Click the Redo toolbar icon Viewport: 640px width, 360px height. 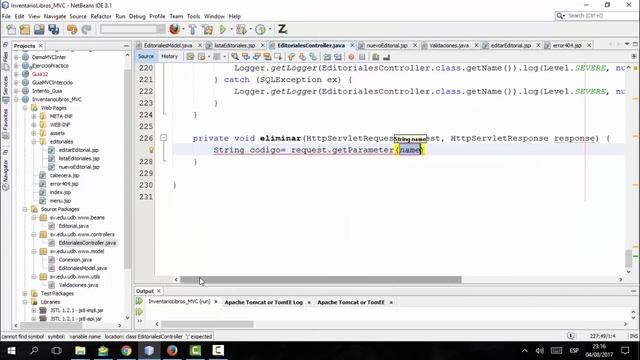[x=86, y=29]
